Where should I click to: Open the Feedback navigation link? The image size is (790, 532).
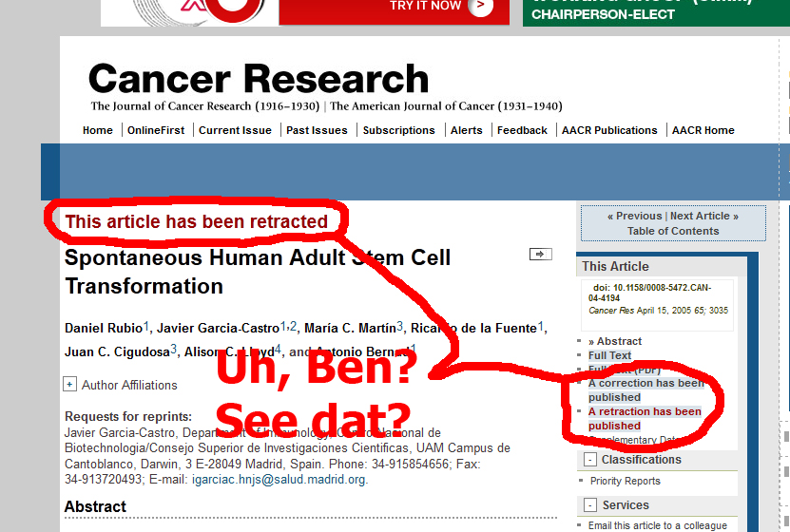pyautogui.click(x=522, y=130)
